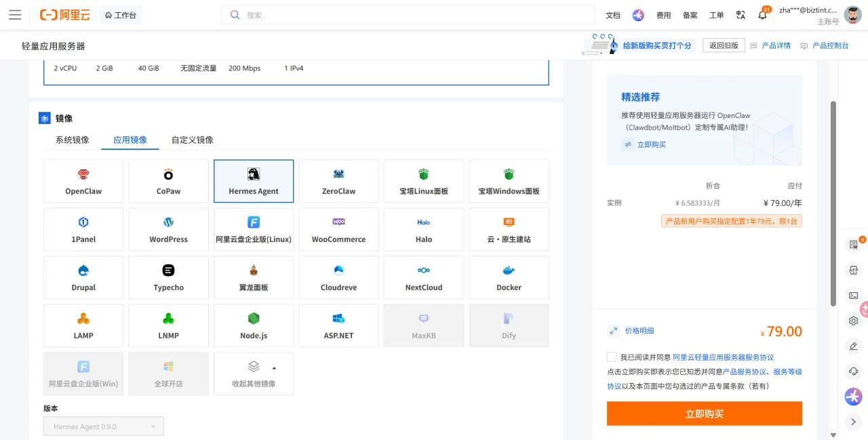Select the Typecho image

tap(168, 277)
